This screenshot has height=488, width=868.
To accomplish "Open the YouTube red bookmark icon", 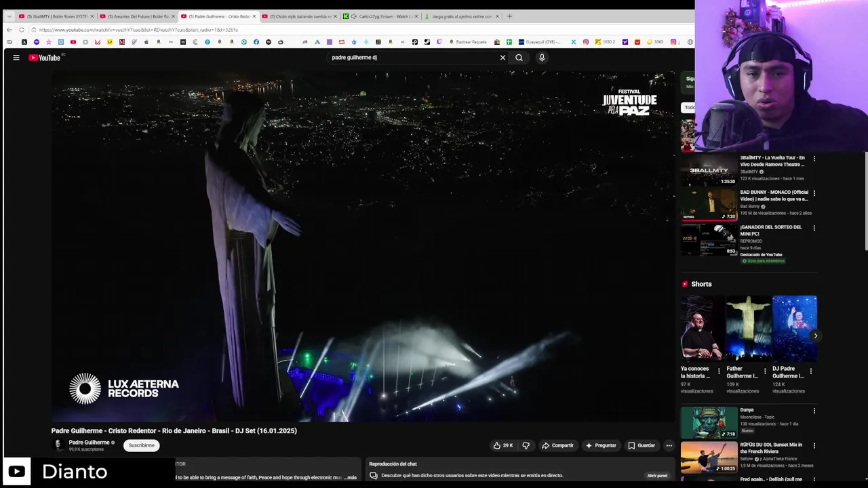I will pos(73,42).
